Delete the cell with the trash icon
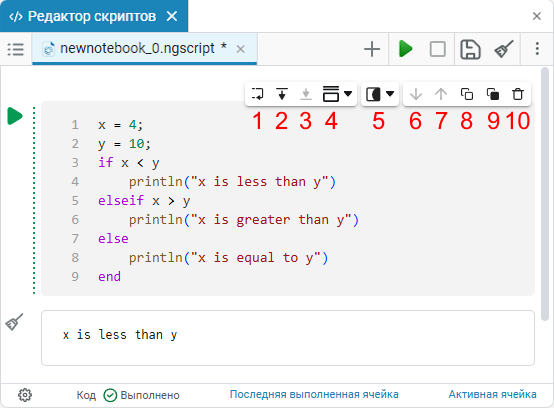Image resolution: width=554 pixels, height=408 pixels. point(518,94)
